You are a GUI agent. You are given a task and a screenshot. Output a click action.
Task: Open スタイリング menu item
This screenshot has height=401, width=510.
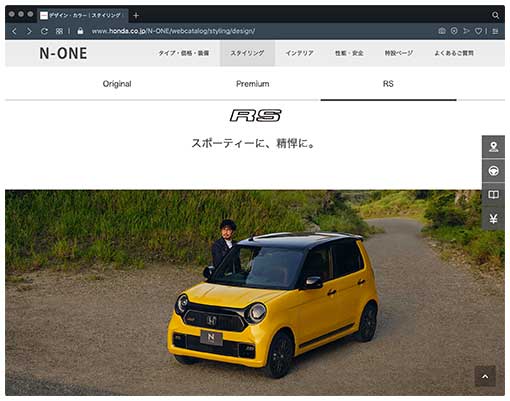click(247, 53)
